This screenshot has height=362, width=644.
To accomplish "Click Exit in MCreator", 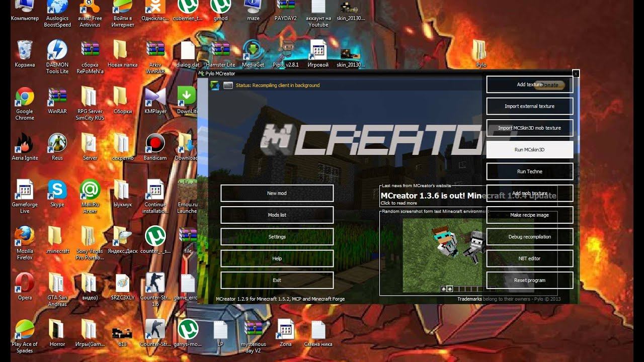I will (x=277, y=280).
